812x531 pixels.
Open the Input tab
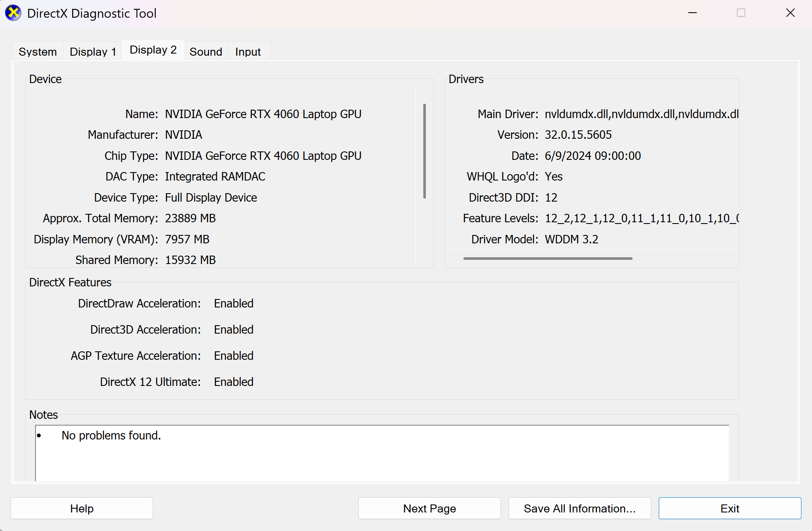point(248,51)
